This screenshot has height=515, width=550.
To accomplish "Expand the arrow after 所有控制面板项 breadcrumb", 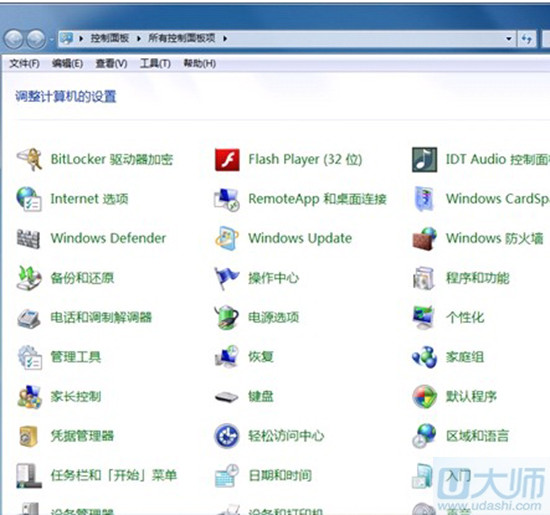I will pos(225,38).
